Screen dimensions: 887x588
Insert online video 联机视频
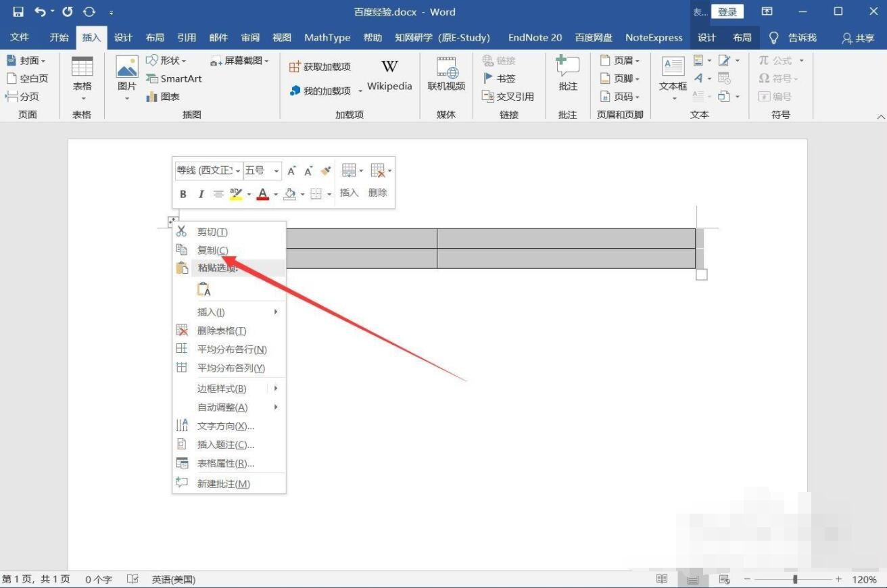tap(446, 74)
